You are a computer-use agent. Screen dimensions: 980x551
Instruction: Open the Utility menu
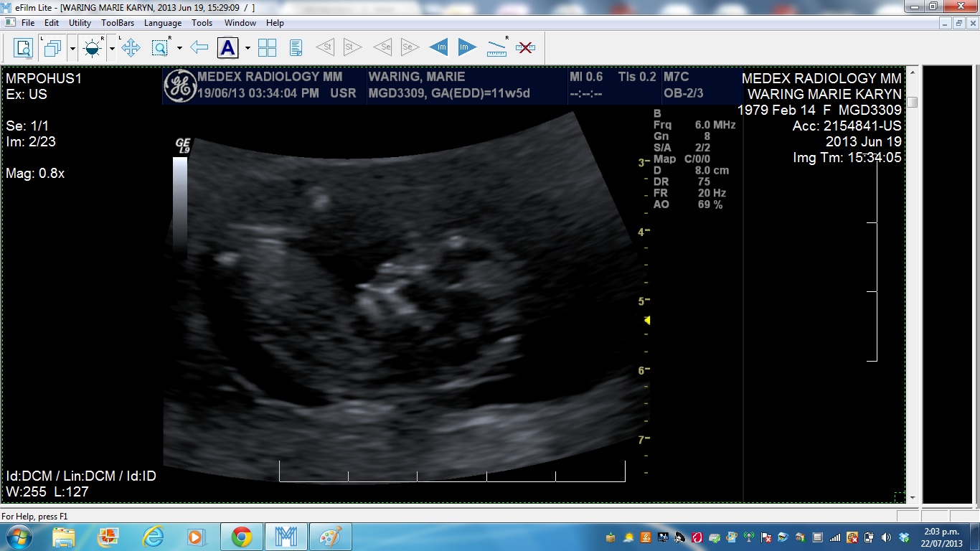click(x=80, y=23)
